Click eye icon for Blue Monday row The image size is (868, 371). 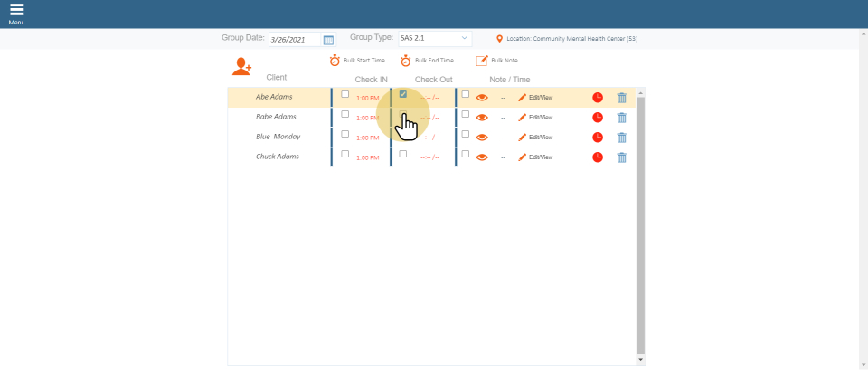tap(482, 138)
